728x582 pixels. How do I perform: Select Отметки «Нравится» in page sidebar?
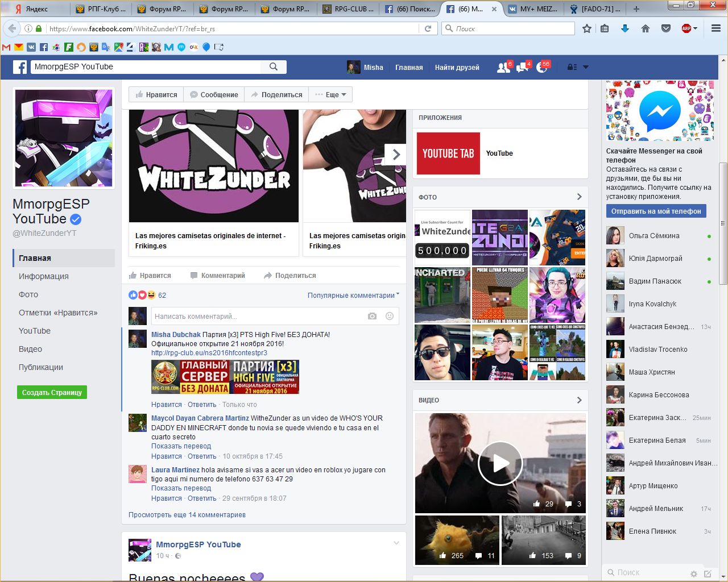[x=58, y=313]
